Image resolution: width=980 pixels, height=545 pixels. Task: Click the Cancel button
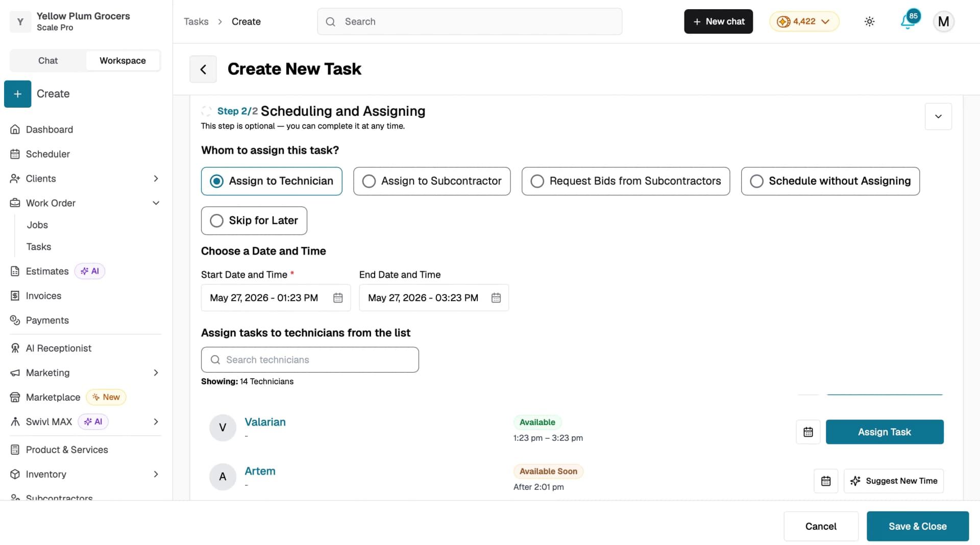click(821, 527)
